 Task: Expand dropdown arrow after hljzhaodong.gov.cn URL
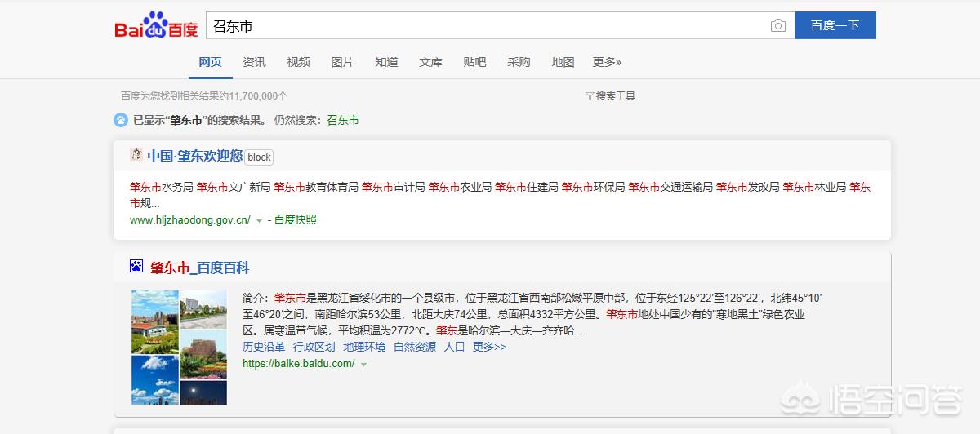tap(259, 220)
